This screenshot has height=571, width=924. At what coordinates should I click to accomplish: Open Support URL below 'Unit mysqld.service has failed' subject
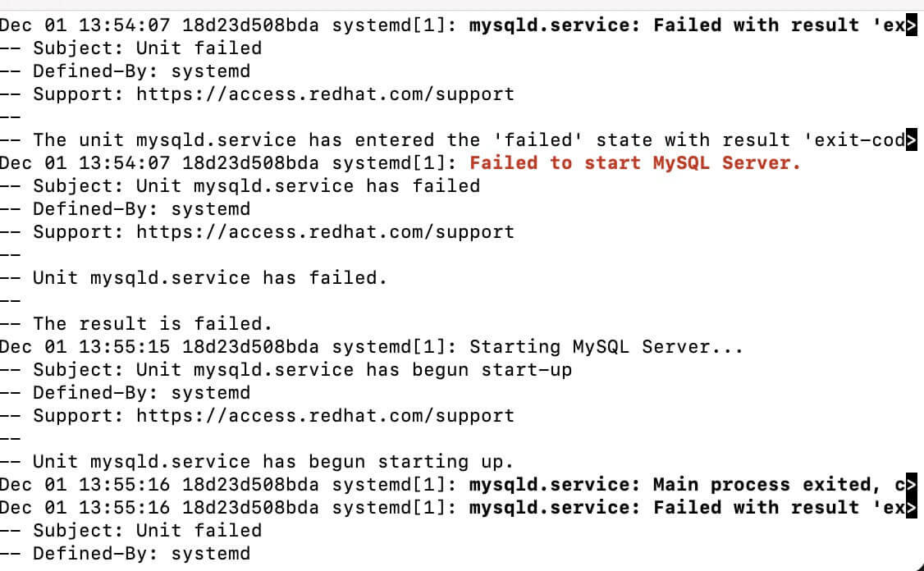pyautogui.click(x=325, y=232)
